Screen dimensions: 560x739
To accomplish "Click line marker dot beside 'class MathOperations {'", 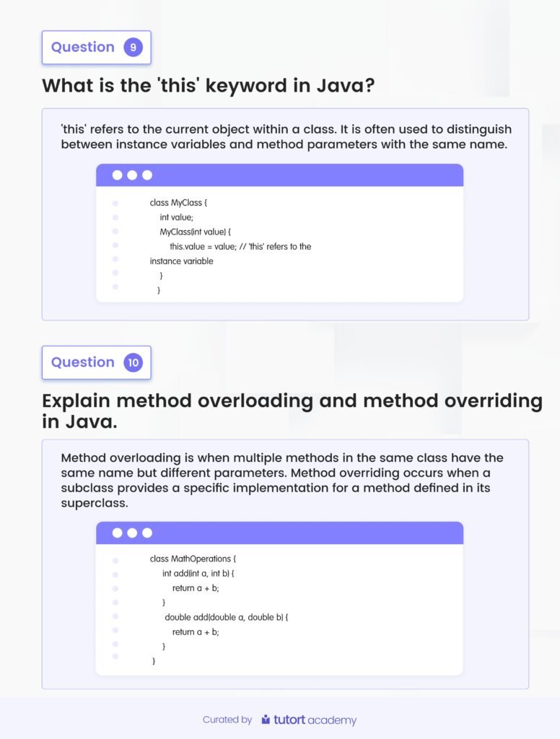I will tap(115, 560).
